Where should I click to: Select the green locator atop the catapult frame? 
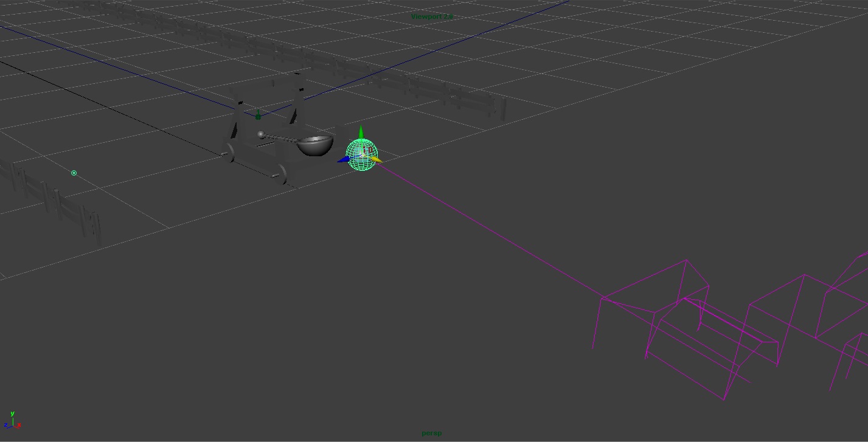[258, 115]
